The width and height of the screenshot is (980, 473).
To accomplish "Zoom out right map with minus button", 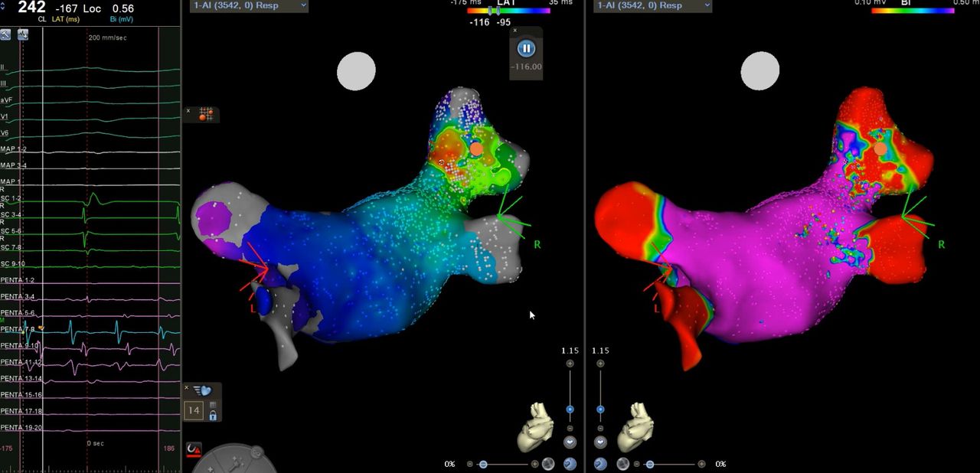I will pos(600,429).
